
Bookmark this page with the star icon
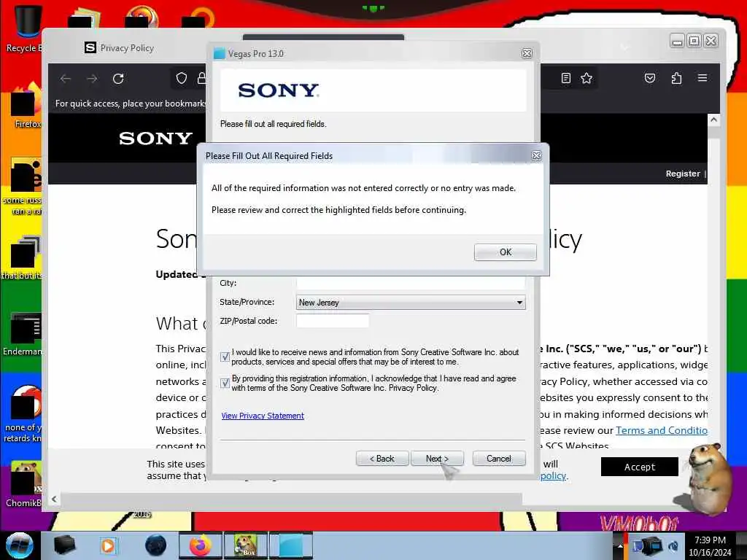(x=587, y=78)
